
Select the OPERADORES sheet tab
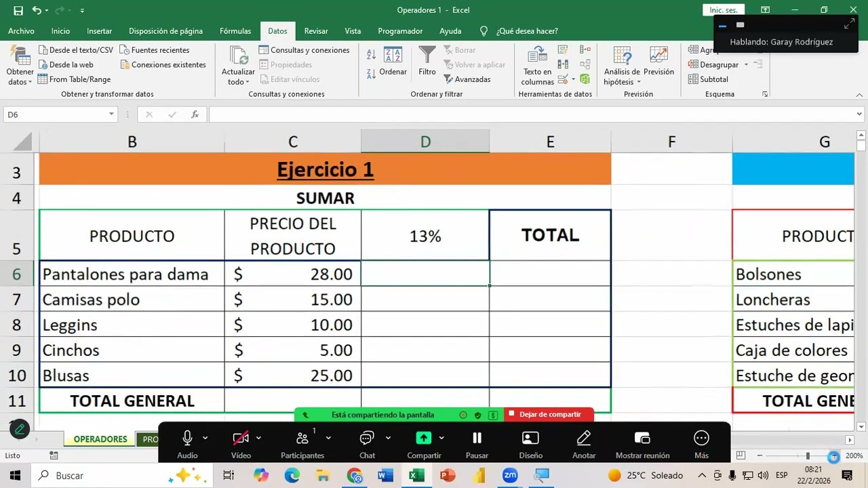[x=100, y=439]
